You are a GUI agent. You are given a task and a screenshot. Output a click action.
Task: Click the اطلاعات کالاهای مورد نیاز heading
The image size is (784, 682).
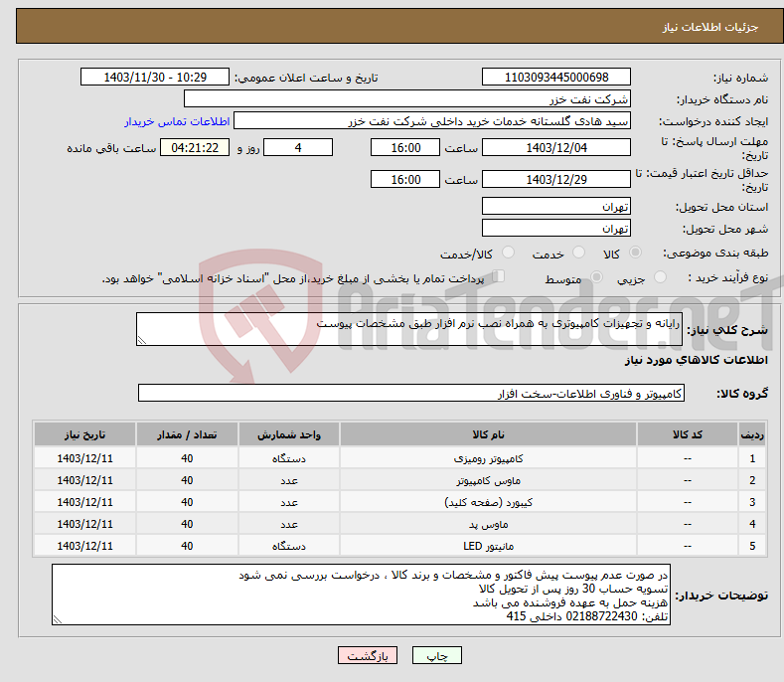(x=696, y=360)
